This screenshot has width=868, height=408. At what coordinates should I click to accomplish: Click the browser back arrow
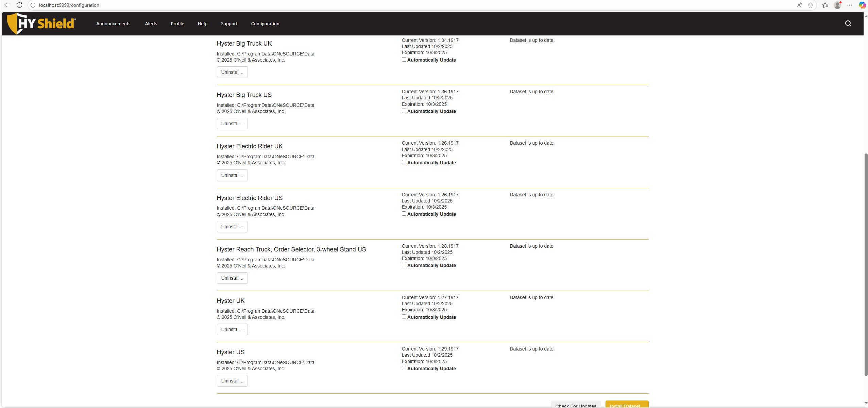click(7, 5)
